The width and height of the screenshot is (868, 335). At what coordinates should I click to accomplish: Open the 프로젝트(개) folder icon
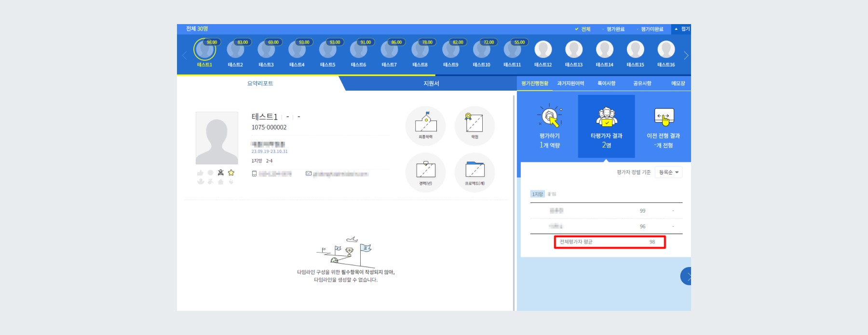475,173
